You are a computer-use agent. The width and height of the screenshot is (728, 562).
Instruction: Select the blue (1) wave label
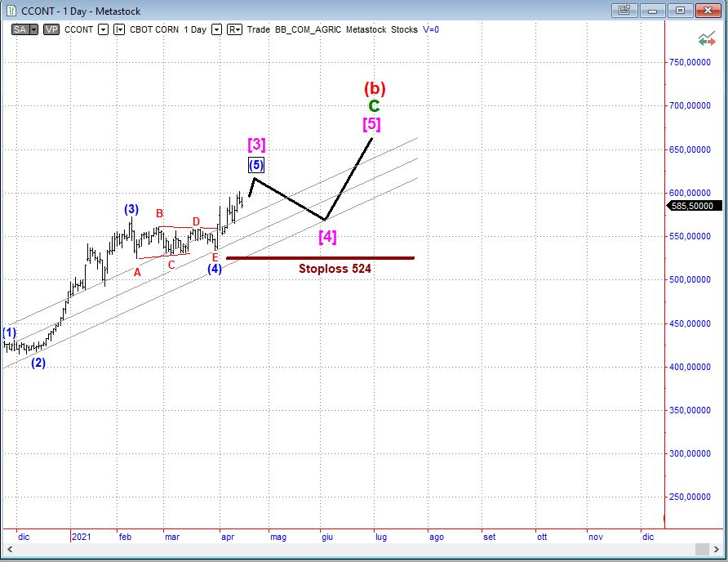9,332
